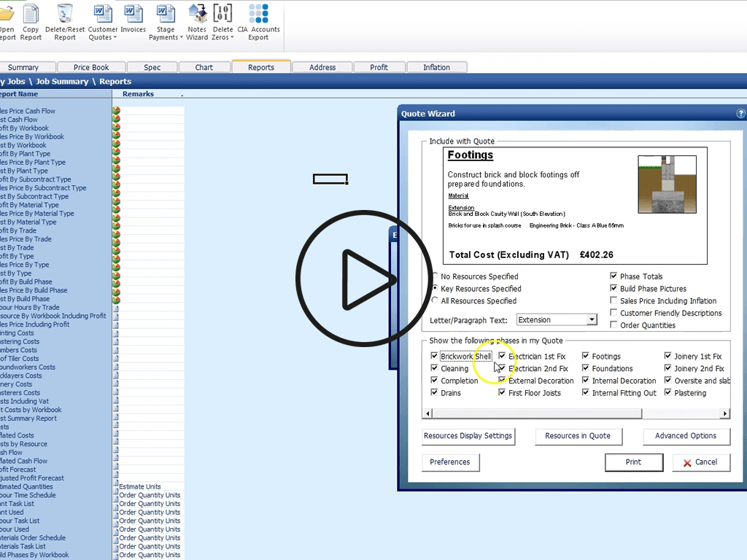The image size is (747, 560).
Task: Switch to the Inflation tab
Action: [437, 67]
